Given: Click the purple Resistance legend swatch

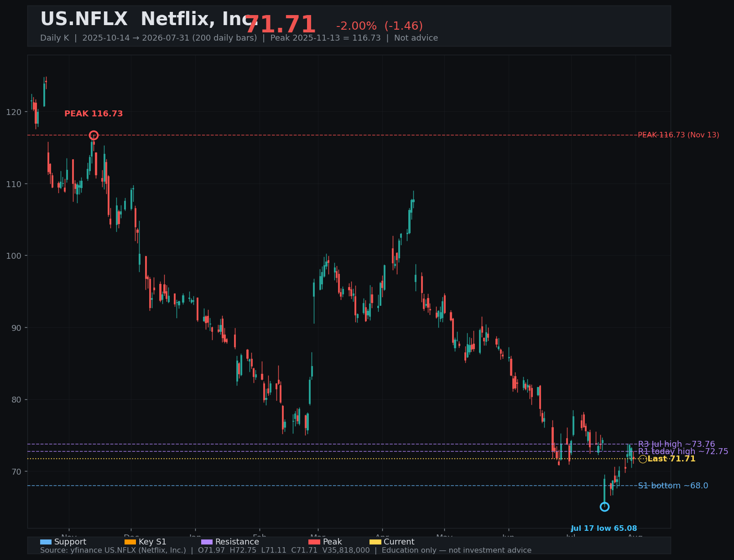Looking at the screenshot, I should [207, 542].
